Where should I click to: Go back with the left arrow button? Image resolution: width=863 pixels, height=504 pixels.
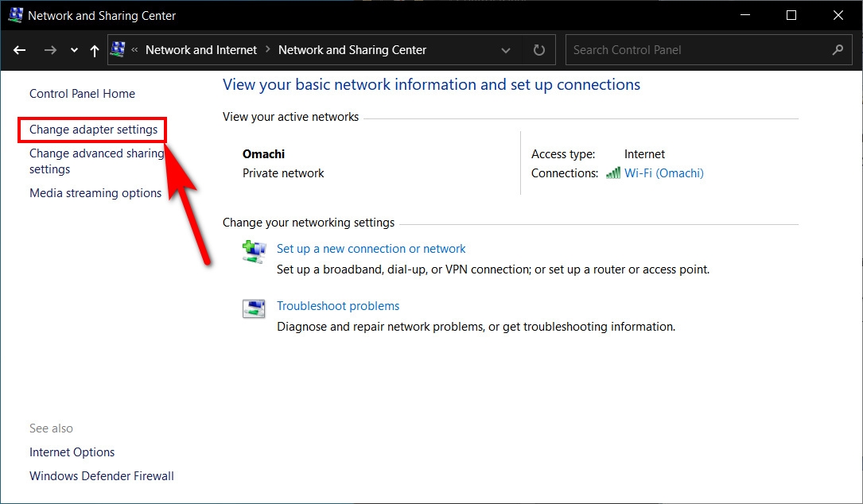coord(20,50)
